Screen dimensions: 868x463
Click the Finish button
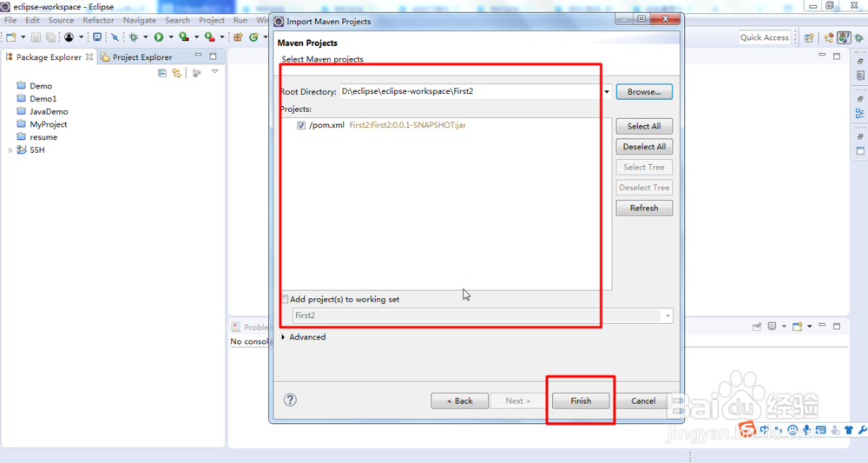[x=581, y=400]
